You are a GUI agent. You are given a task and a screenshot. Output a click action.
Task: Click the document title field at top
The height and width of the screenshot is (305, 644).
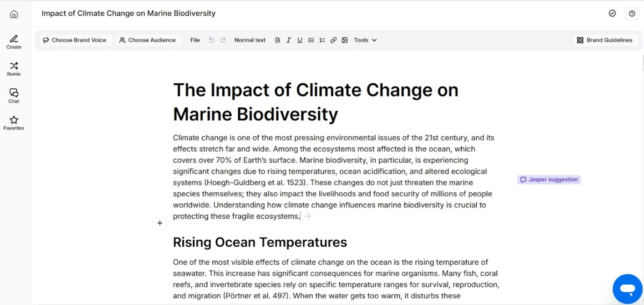[x=129, y=13]
